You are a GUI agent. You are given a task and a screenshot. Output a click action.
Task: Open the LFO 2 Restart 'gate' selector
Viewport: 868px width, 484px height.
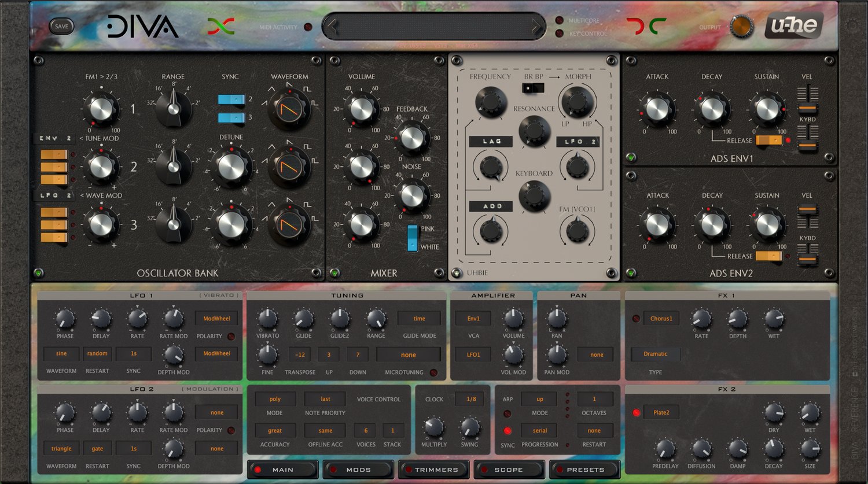click(x=97, y=449)
